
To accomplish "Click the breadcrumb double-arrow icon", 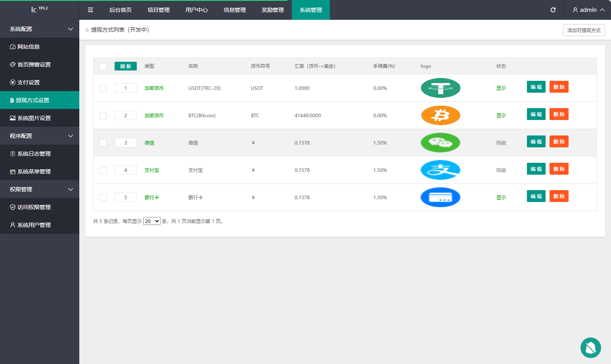I will click(x=87, y=30).
